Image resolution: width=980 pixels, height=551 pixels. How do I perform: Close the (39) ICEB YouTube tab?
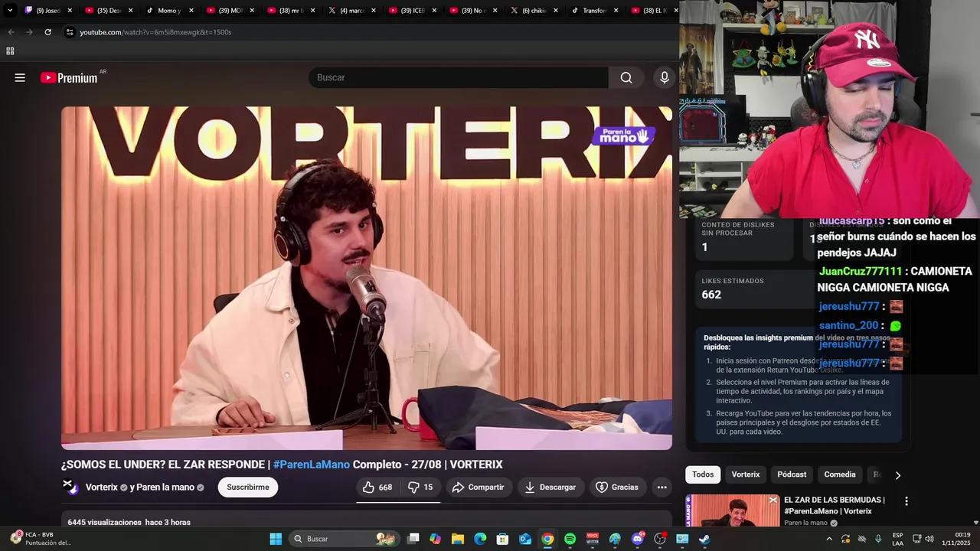434,11
